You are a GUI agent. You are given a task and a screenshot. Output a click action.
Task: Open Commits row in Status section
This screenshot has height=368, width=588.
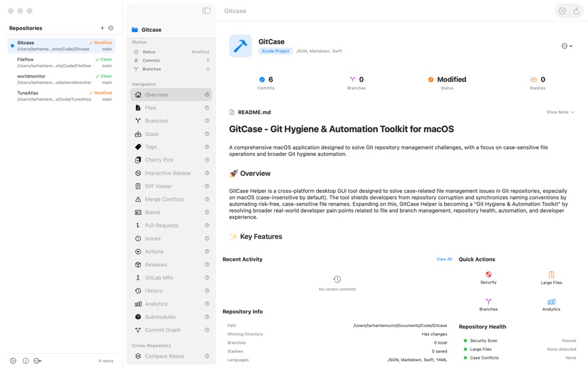click(x=171, y=61)
